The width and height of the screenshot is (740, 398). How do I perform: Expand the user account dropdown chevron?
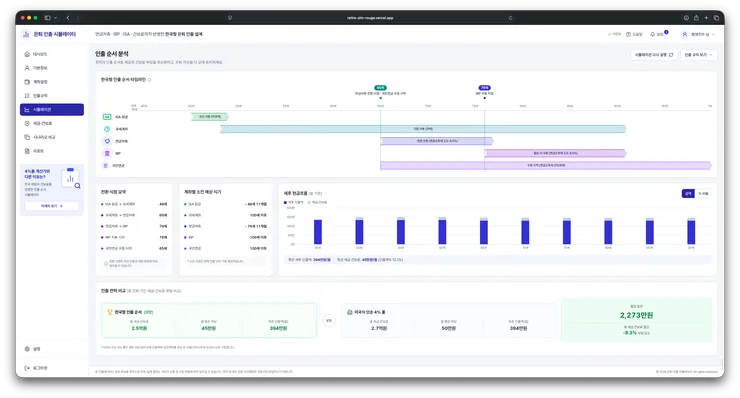click(x=713, y=34)
